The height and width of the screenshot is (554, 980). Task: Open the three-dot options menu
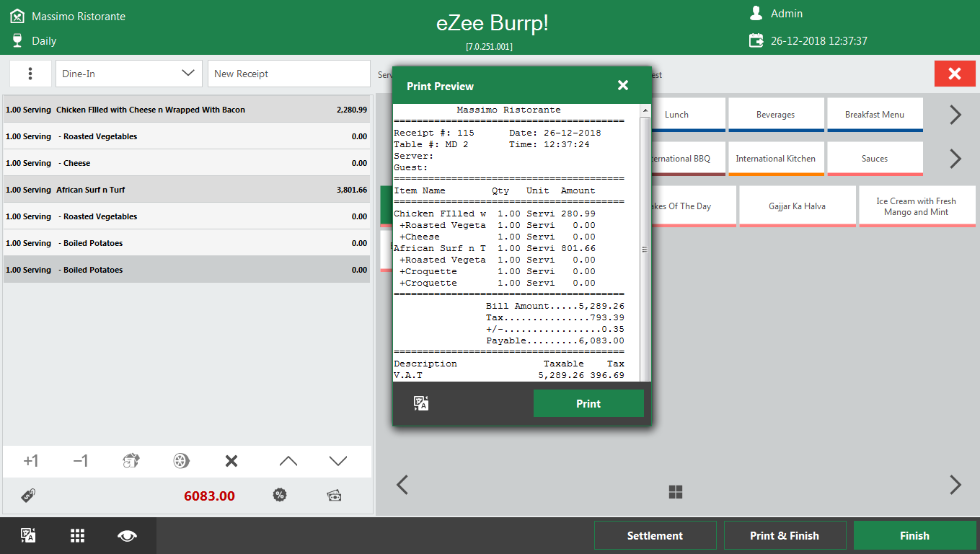30,74
